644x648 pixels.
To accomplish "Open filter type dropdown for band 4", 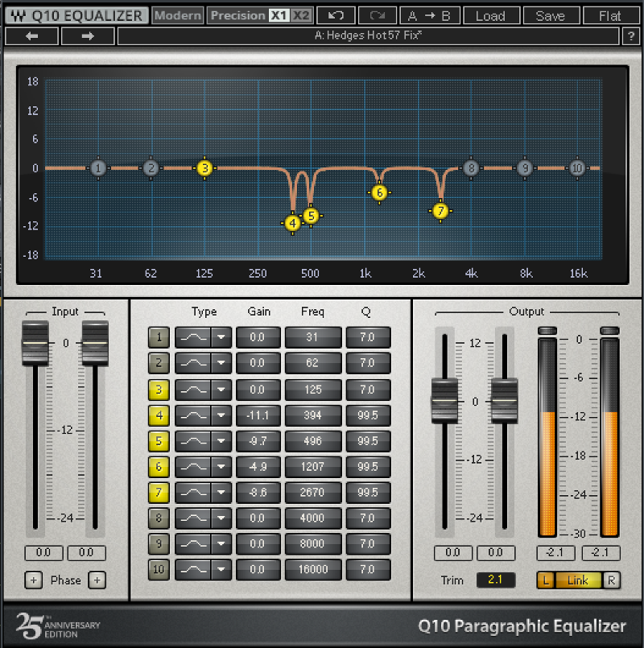I will click(221, 415).
